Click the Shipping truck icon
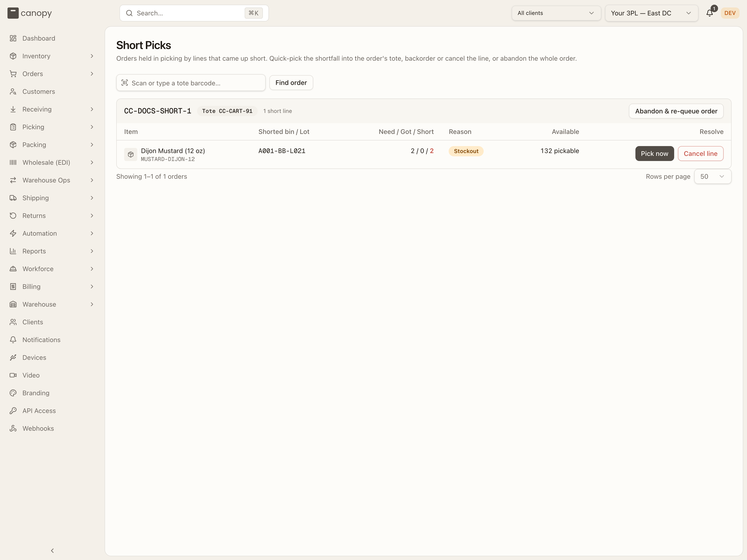747x560 pixels. (13, 198)
